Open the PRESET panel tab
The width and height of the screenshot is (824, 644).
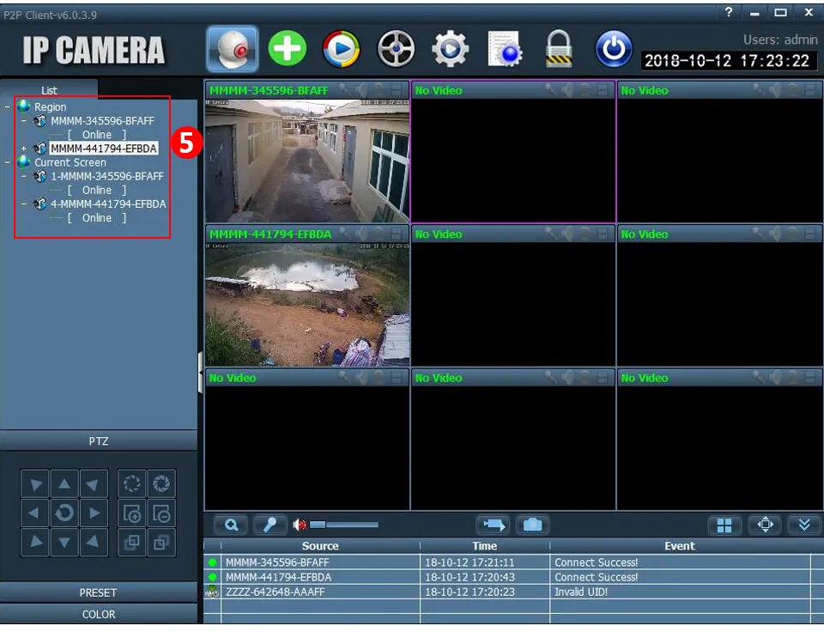[98, 592]
